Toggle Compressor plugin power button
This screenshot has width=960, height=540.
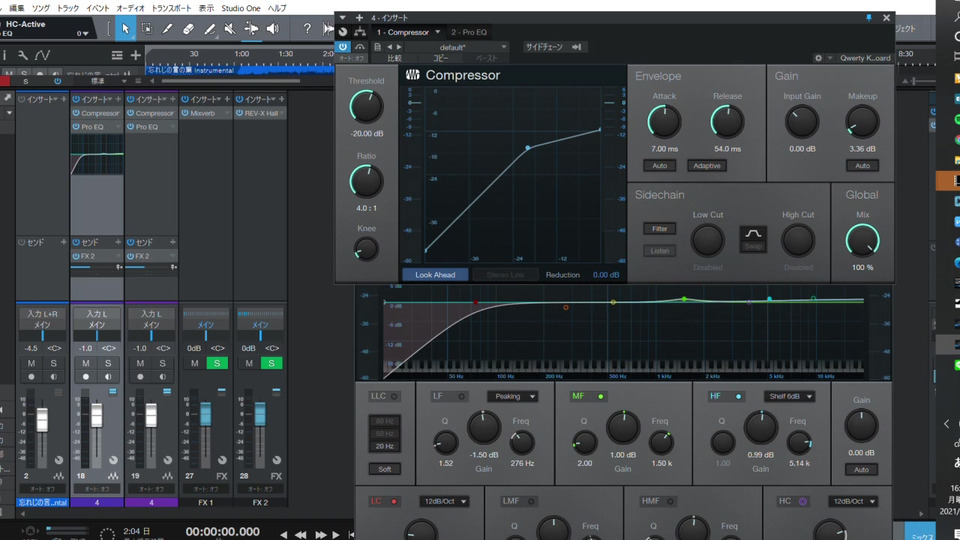click(x=343, y=47)
